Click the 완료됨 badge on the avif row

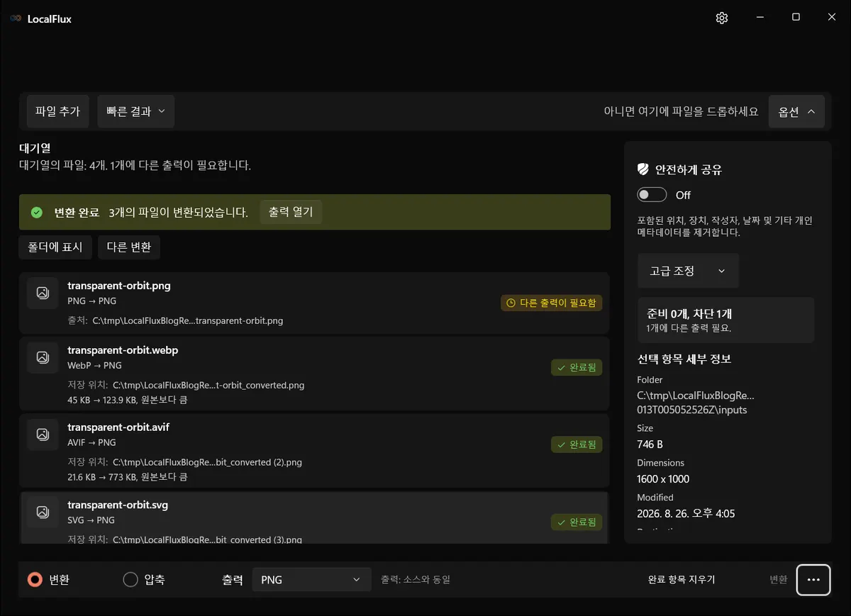point(577,444)
